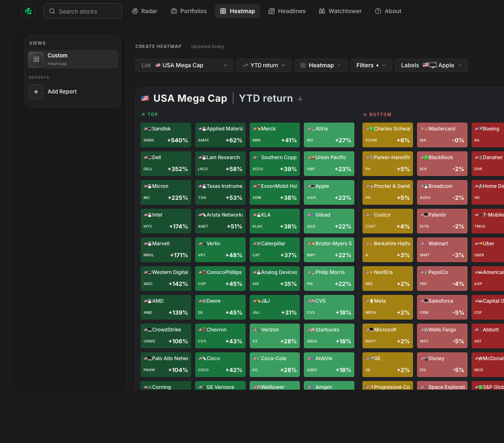This screenshot has width=504, height=443.
Task: Click the Salesforce CRM tile
Action: click(x=442, y=307)
